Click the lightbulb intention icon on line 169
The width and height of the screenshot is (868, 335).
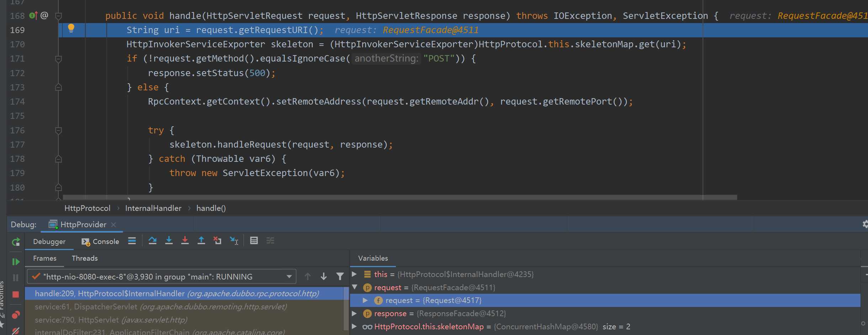coord(71,28)
